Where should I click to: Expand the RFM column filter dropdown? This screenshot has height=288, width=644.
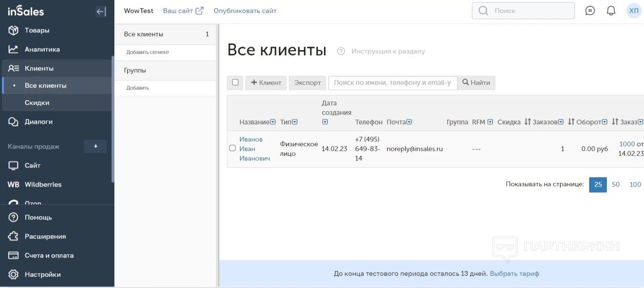[x=490, y=122]
